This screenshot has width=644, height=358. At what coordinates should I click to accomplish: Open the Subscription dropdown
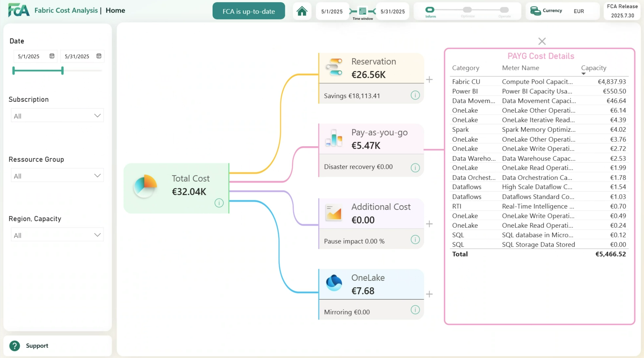[x=57, y=116]
